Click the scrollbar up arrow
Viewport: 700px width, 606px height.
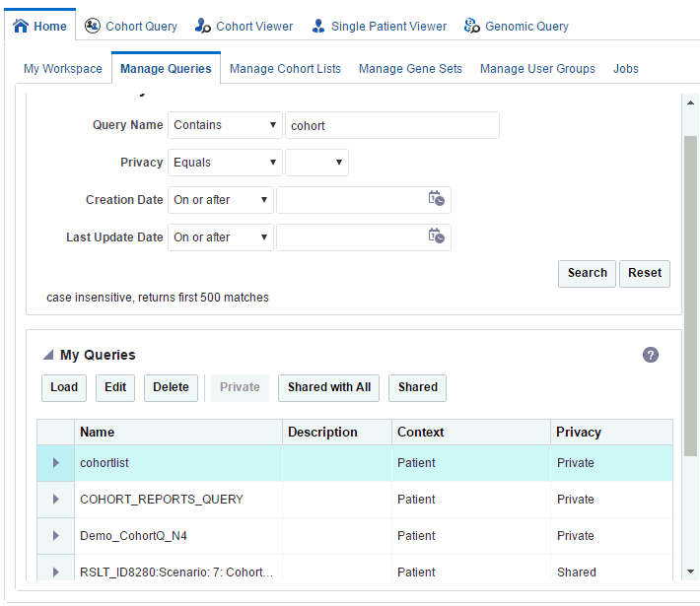coord(690,102)
